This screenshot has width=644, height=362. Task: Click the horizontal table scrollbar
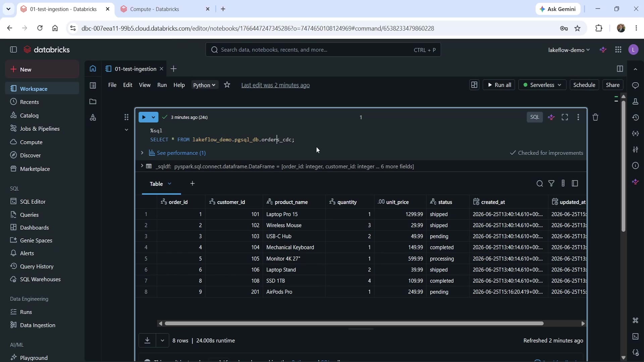[354, 323]
